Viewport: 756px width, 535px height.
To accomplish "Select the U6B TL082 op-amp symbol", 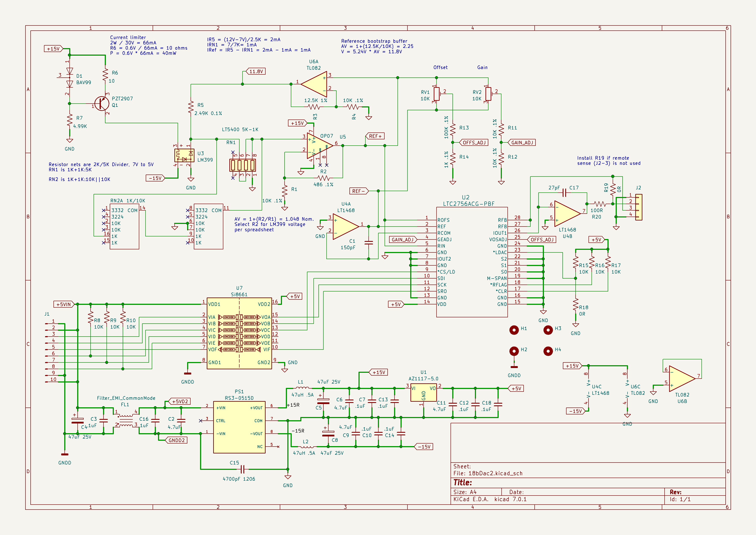I will pos(682,379).
